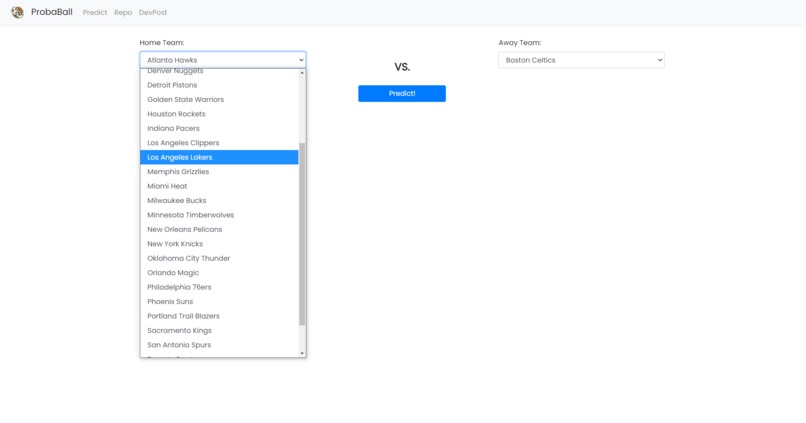Screen dimensions: 806x423
Task: Click the ProbaBall basketball logo icon
Action: 17,12
